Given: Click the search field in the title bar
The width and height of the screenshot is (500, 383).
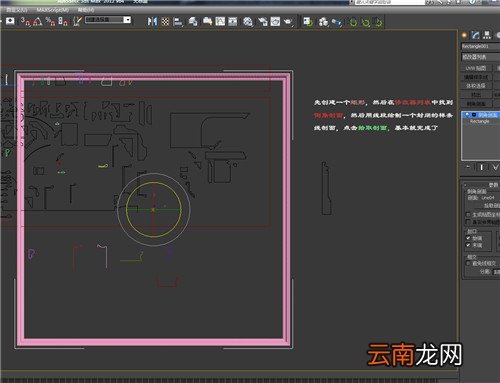Looking at the screenshot, I should click(x=389, y=2).
